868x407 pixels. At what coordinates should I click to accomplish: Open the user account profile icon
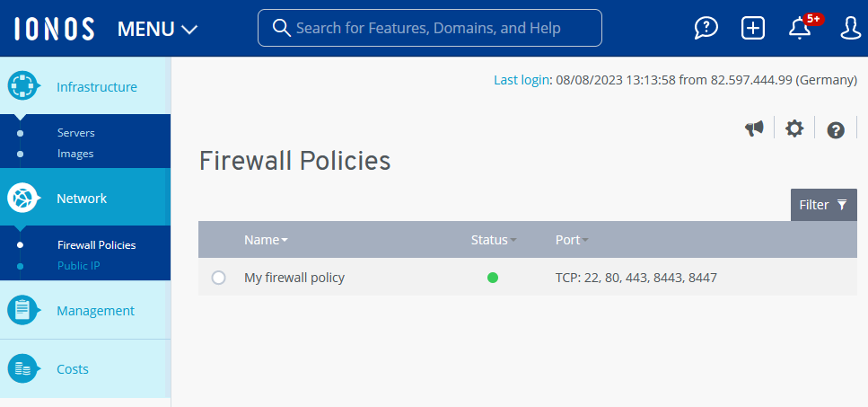pos(850,29)
